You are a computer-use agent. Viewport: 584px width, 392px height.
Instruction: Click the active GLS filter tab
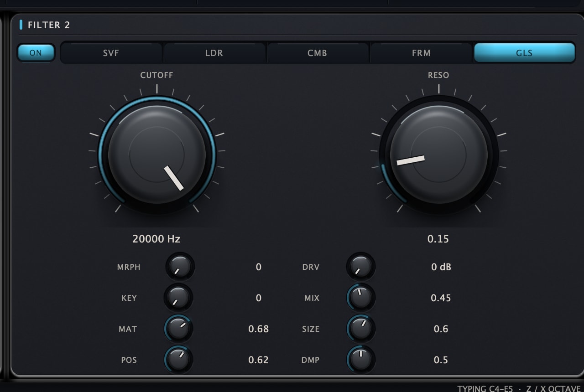(524, 53)
